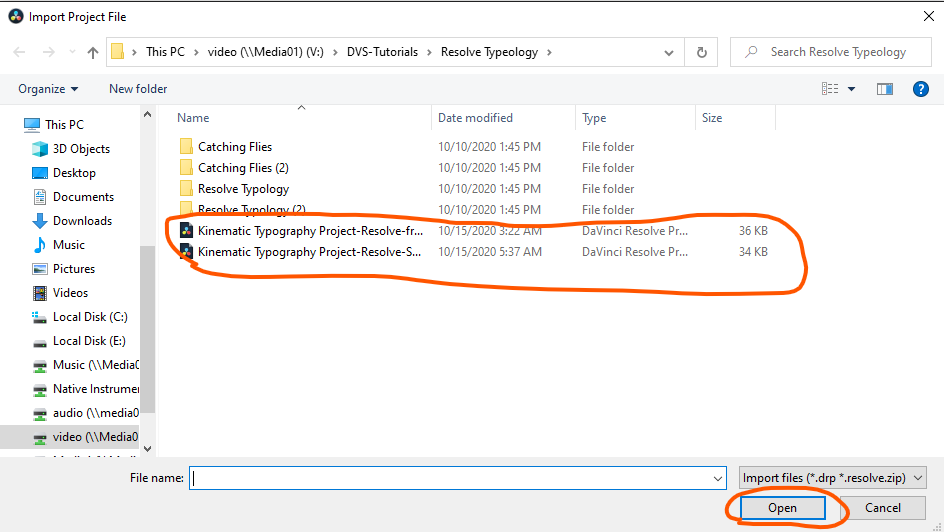
Task: Expand chevron after This PC breadcrumb
Action: [x=196, y=52]
